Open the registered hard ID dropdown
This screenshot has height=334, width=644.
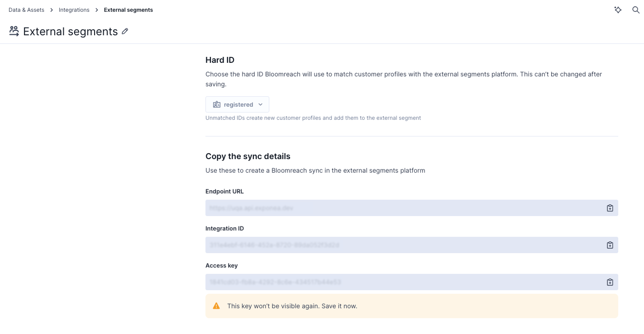[237, 104]
